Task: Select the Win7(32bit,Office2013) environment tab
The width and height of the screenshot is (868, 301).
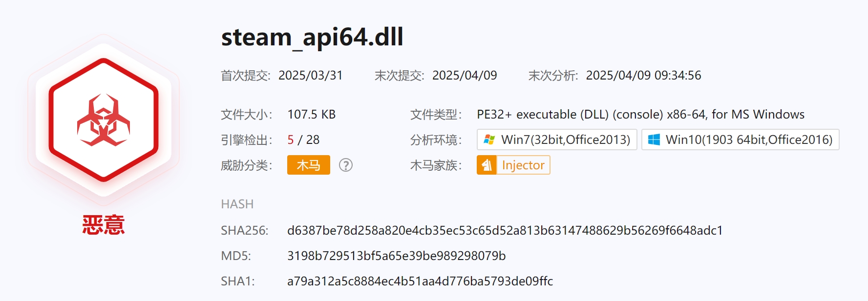Action: (x=557, y=140)
